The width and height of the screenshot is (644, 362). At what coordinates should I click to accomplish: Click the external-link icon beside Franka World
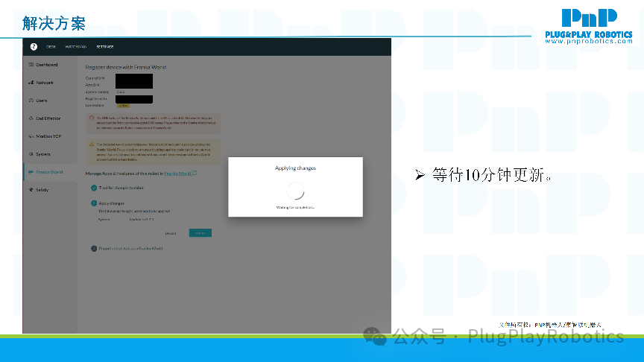click(195, 174)
